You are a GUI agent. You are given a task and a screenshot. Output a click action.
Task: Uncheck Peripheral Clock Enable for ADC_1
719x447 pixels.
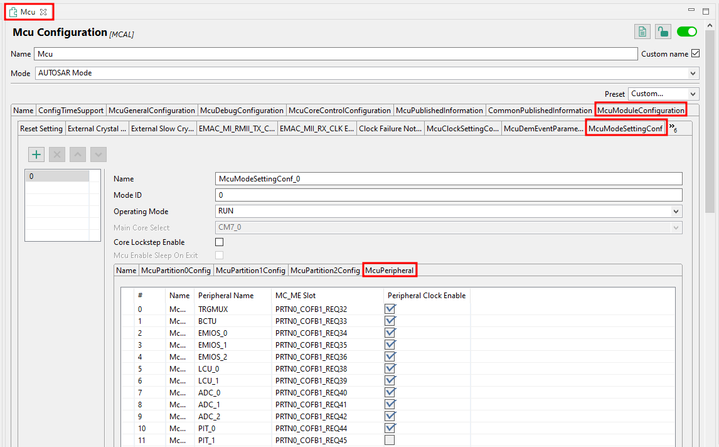tap(390, 404)
